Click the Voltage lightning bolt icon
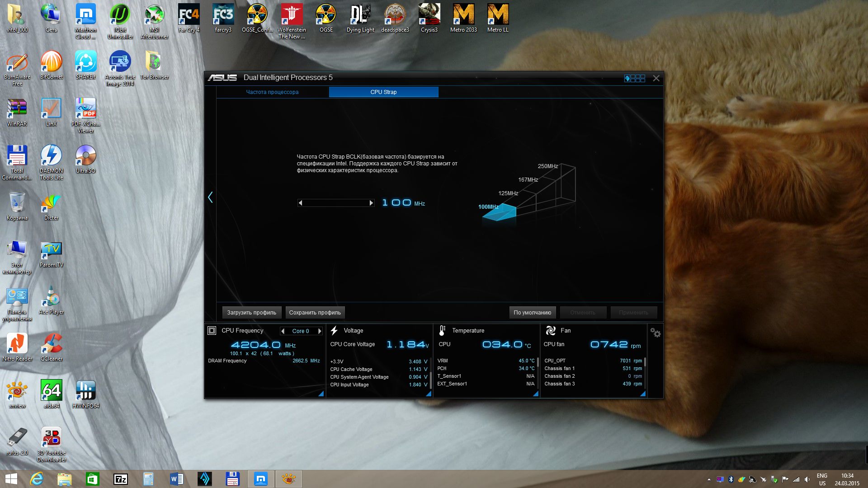 click(334, 330)
